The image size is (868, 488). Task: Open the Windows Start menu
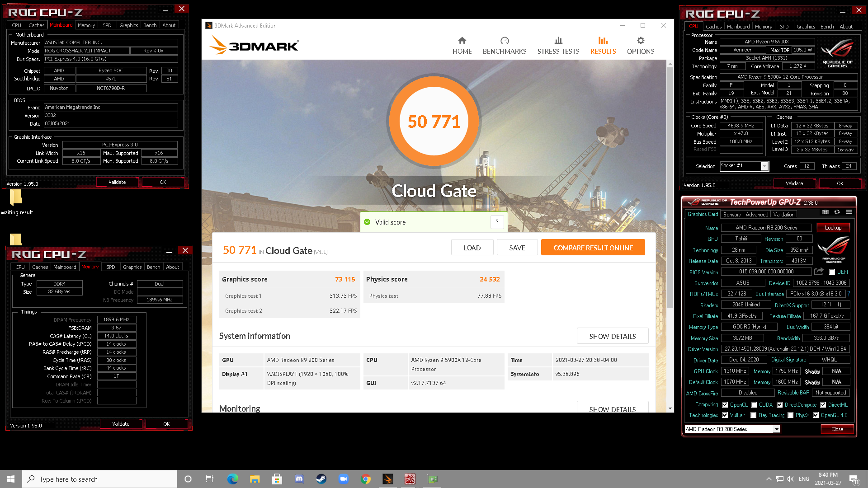(11, 479)
